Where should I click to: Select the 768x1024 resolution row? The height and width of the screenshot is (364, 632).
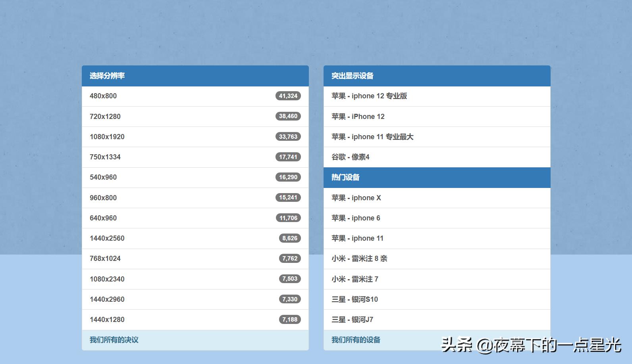tap(195, 259)
